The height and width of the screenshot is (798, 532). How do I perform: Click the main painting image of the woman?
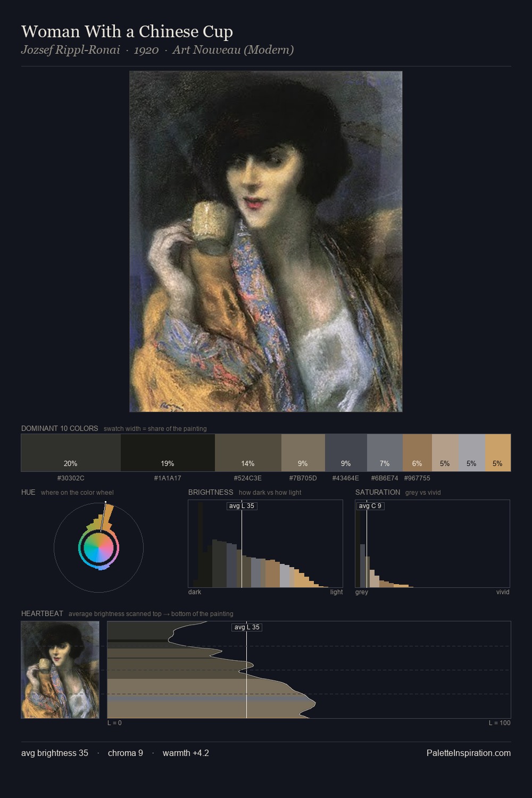click(x=266, y=242)
